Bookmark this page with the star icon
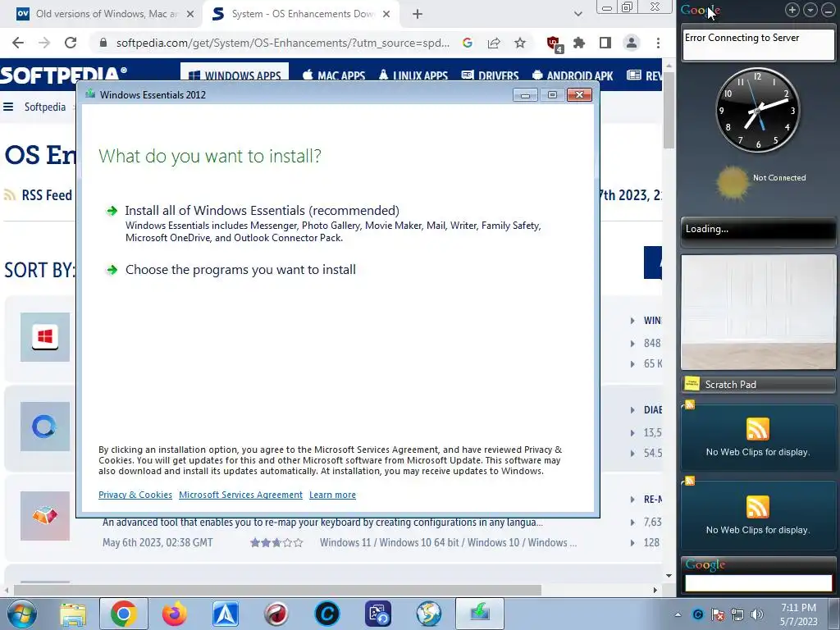The image size is (840, 630). coord(519,43)
